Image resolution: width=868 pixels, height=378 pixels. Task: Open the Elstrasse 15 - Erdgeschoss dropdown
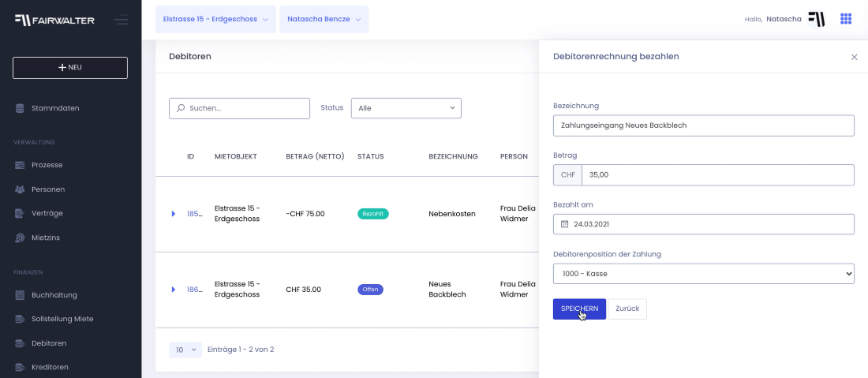point(215,19)
